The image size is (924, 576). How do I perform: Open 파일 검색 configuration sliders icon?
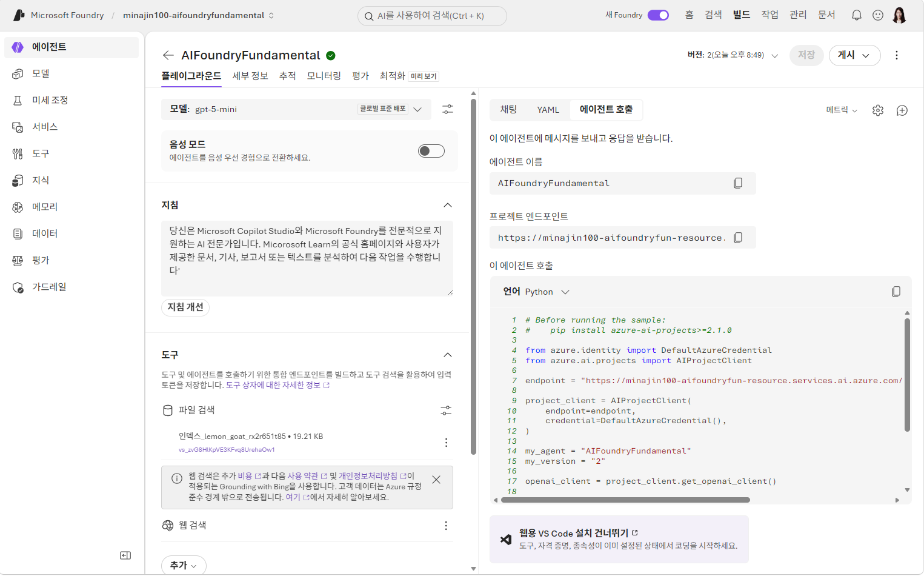(446, 410)
